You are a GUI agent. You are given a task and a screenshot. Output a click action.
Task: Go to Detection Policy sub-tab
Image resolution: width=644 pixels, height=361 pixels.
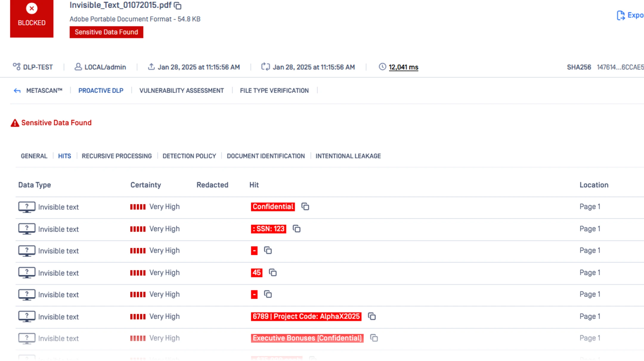(189, 156)
